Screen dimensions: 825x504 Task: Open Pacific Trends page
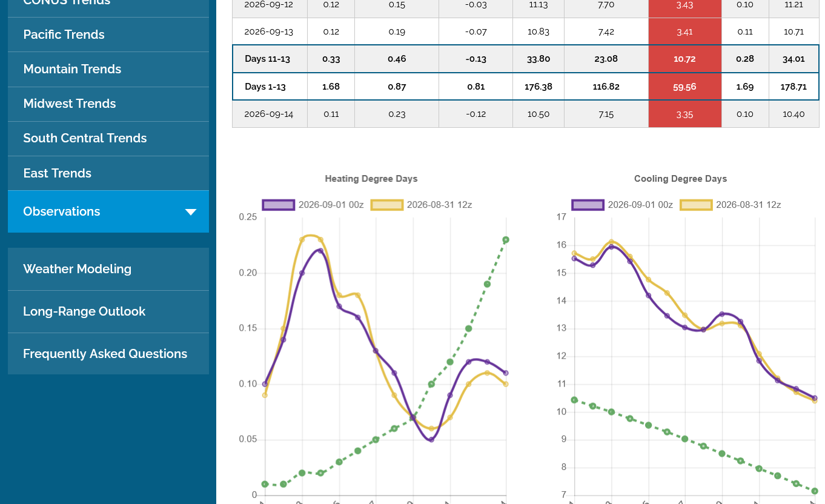pos(108,35)
